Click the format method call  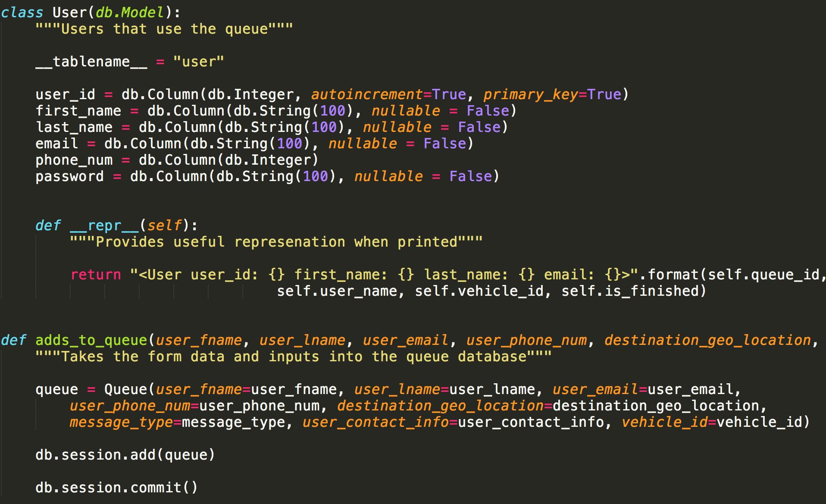(673, 275)
